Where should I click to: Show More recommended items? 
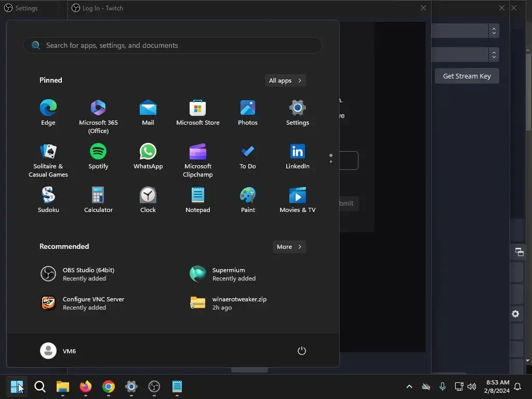(289, 247)
